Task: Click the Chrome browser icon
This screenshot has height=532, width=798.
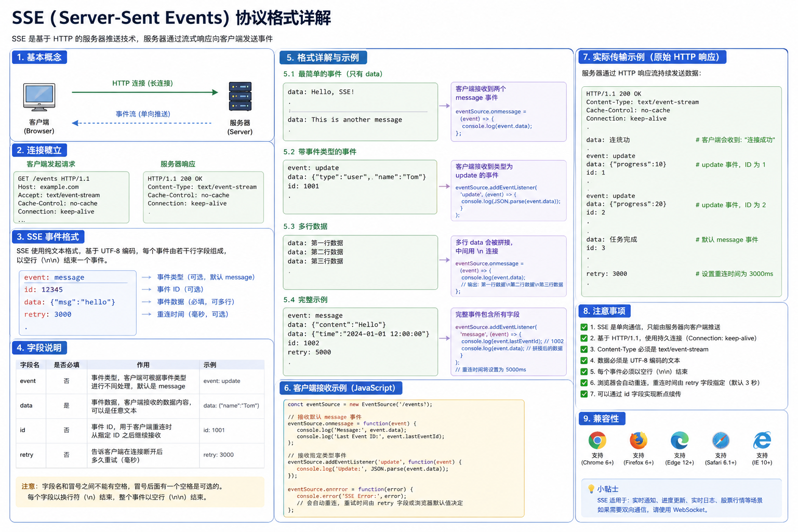Action: click(x=597, y=441)
